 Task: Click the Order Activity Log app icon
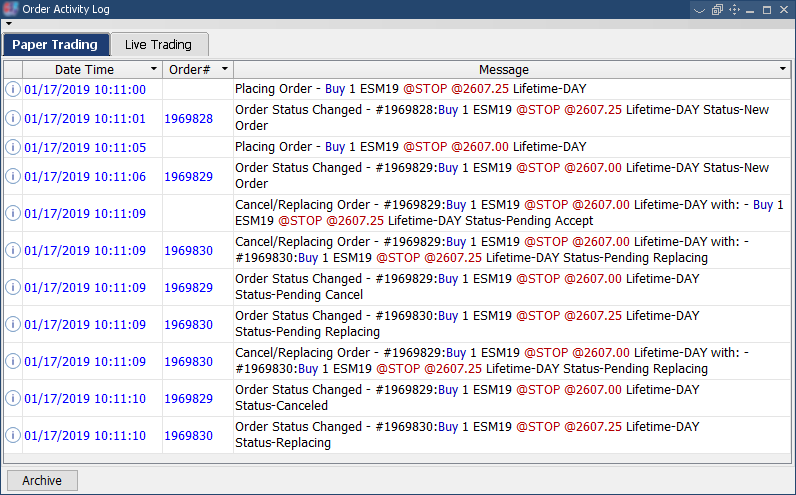click(10, 9)
